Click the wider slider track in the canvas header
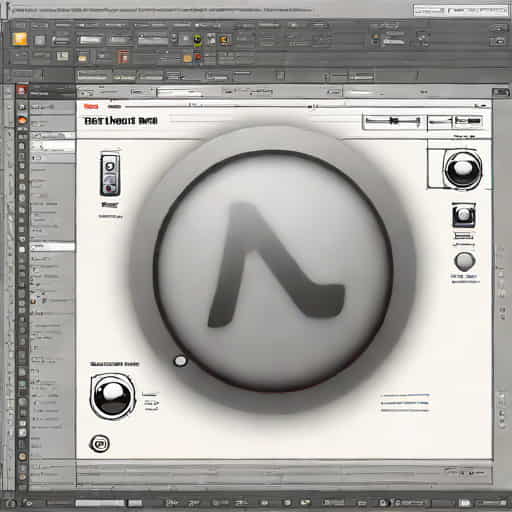This screenshot has height=512, width=512. [393, 121]
